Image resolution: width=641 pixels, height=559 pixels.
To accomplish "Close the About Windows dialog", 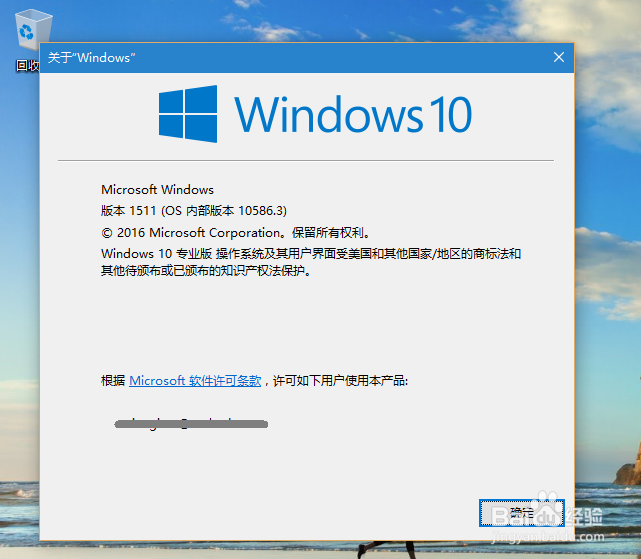I will (559, 57).
